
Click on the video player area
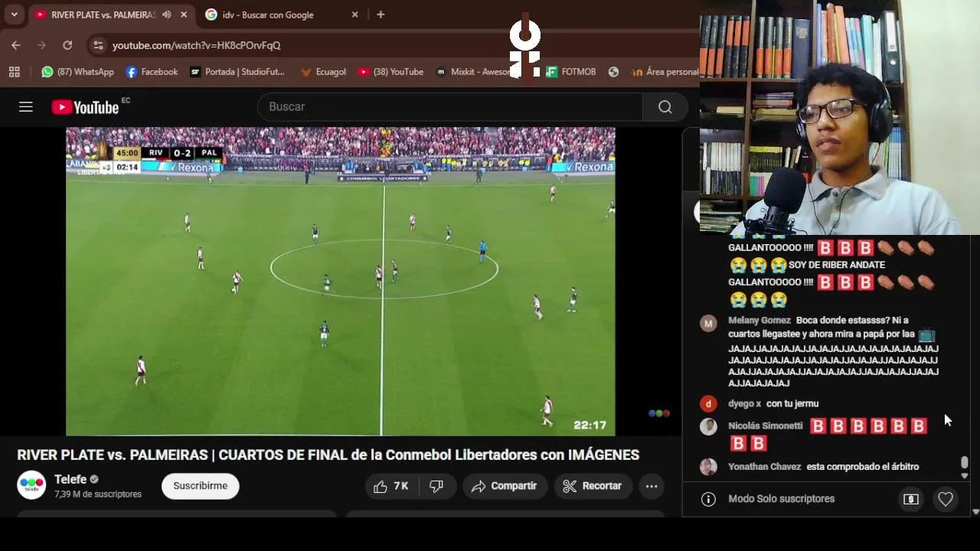click(340, 282)
